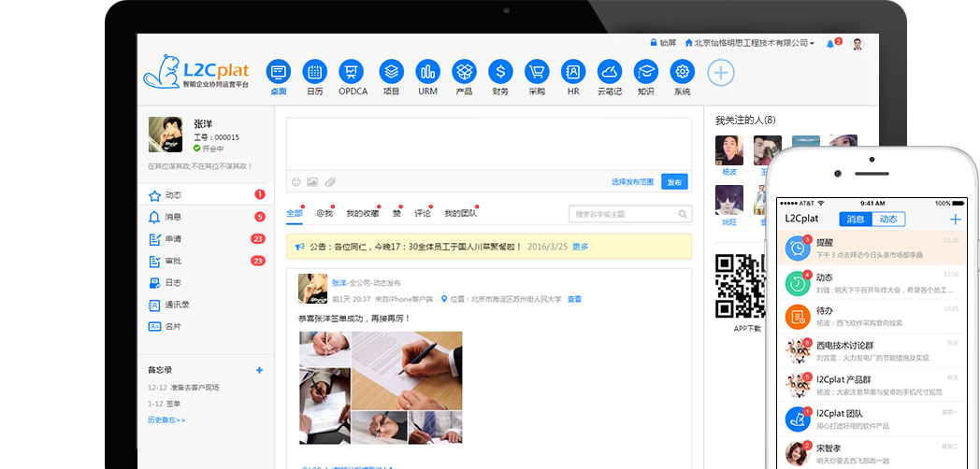Open the contract signing photo collage
The image size is (980, 469).
[x=381, y=387]
